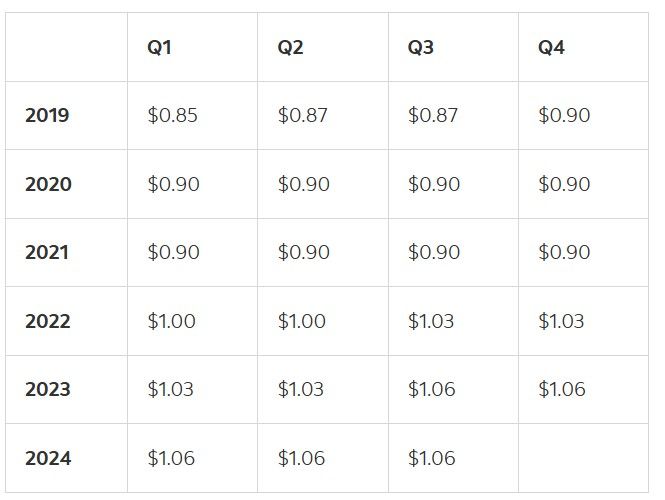The height and width of the screenshot is (500, 665).
Task: Click the 2022 Q4 cell showing $1.03
Action: 561,321
